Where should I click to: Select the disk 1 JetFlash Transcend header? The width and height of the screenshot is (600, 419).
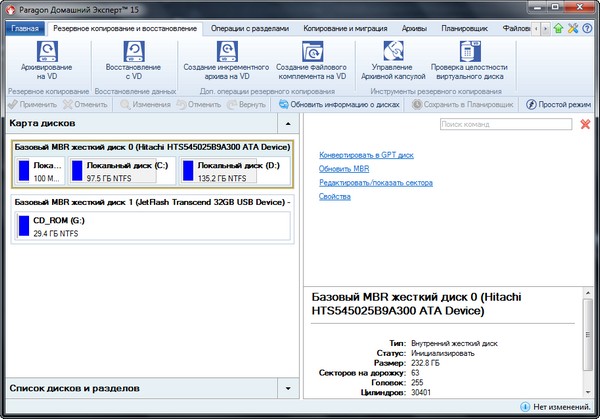click(152, 202)
